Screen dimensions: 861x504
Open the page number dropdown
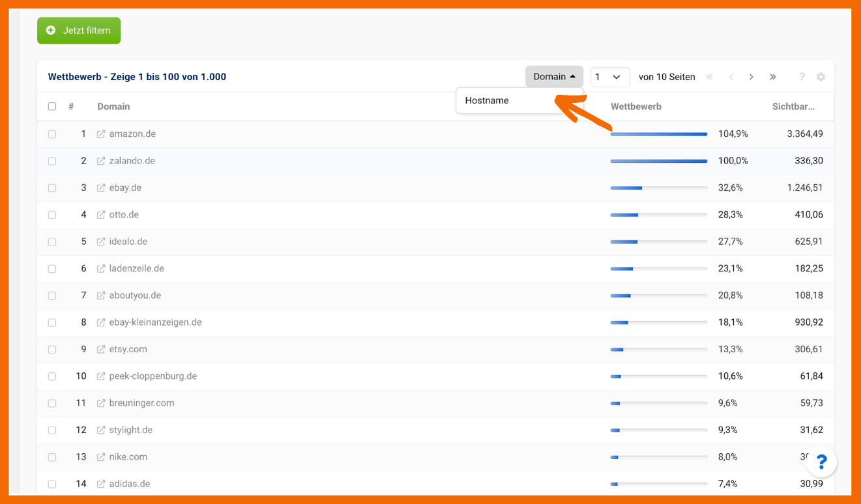tap(609, 77)
